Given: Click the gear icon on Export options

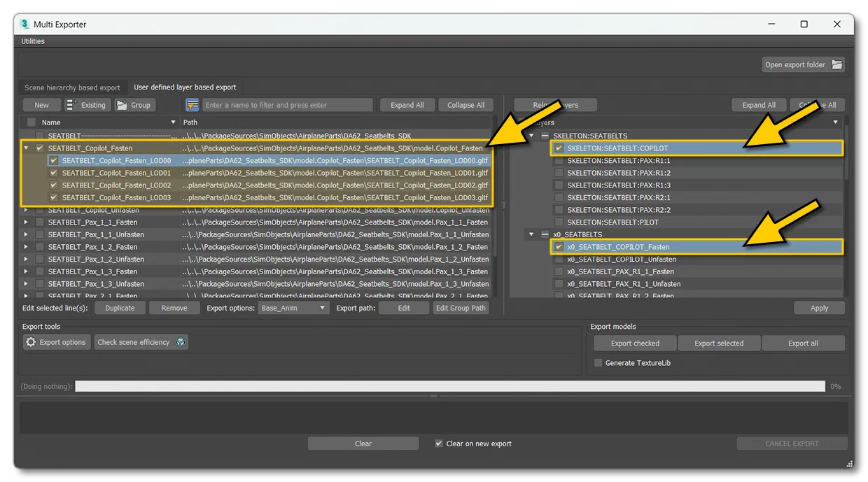Looking at the screenshot, I should pyautogui.click(x=31, y=342).
